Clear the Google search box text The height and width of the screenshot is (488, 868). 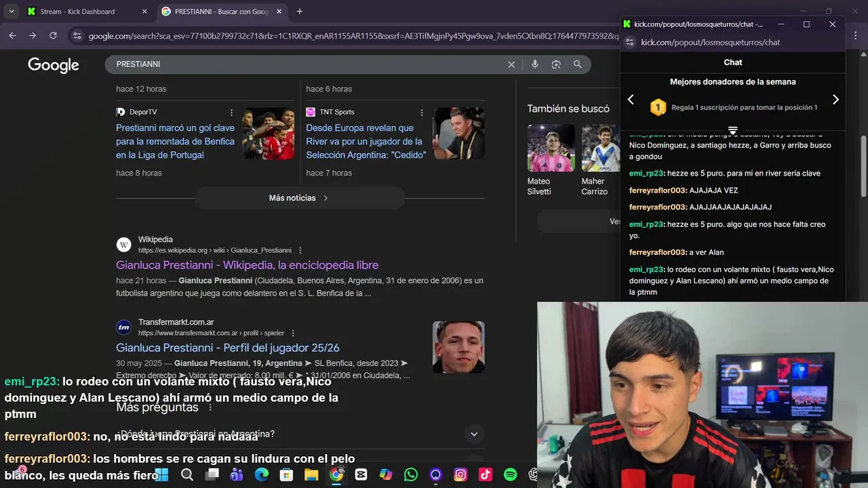click(511, 64)
